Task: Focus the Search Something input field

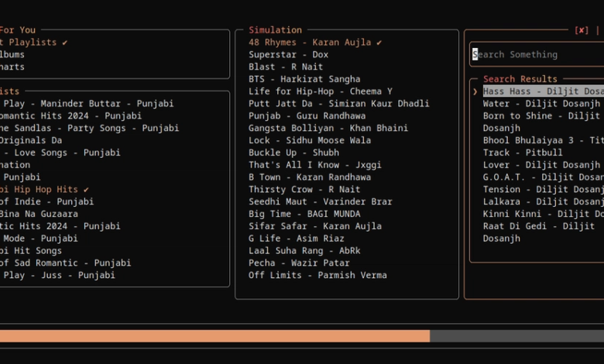Action: tap(538, 54)
